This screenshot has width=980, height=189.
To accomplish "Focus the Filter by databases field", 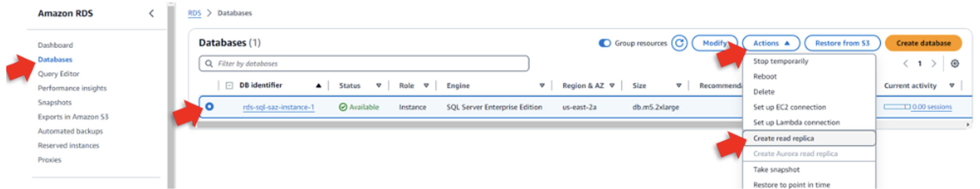I will tap(364, 63).
